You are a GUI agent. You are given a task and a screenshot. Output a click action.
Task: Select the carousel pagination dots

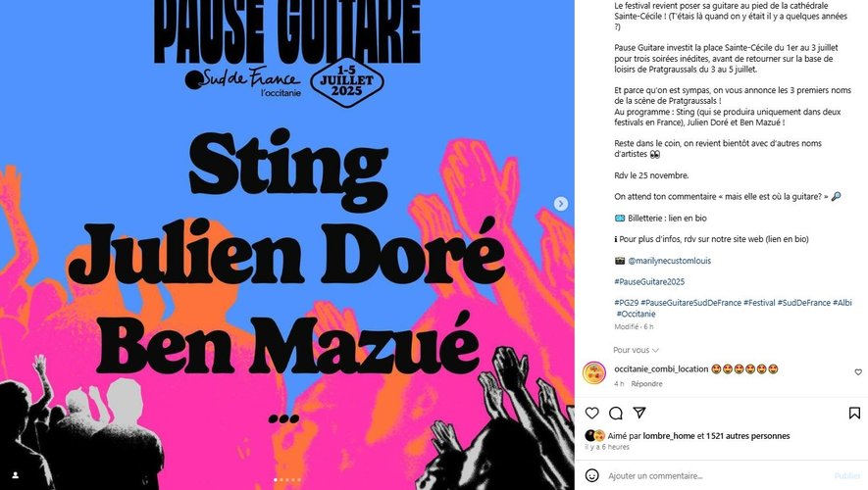pyautogui.click(x=287, y=480)
